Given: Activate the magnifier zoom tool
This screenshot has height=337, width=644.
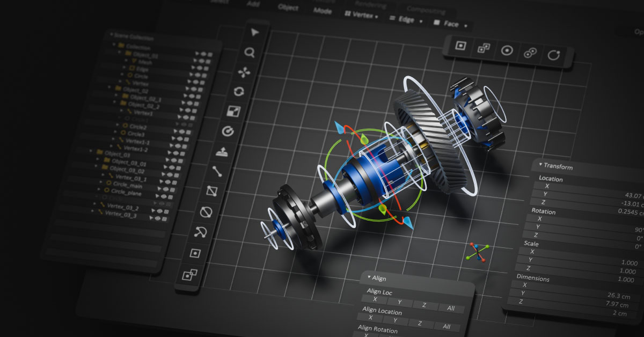Looking at the screenshot, I should pyautogui.click(x=250, y=52).
